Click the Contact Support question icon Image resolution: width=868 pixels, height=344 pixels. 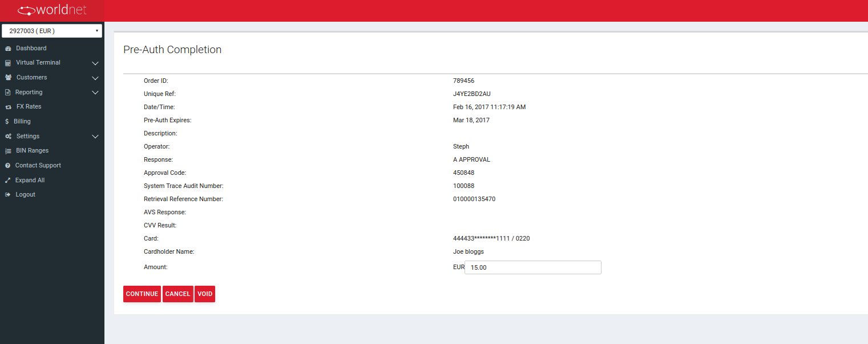tap(8, 166)
